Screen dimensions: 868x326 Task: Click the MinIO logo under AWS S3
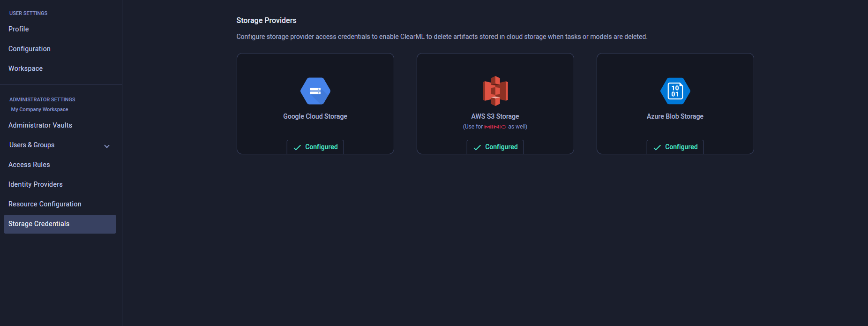(x=495, y=127)
